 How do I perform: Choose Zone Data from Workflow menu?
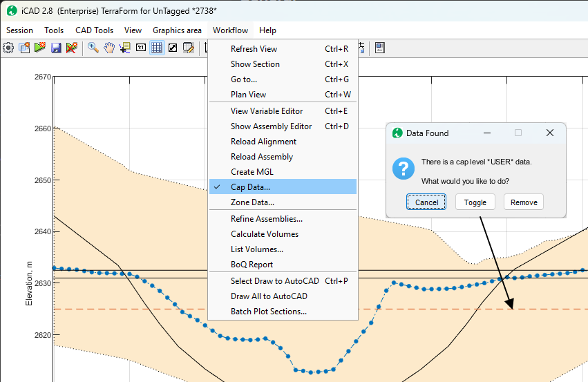pos(252,202)
